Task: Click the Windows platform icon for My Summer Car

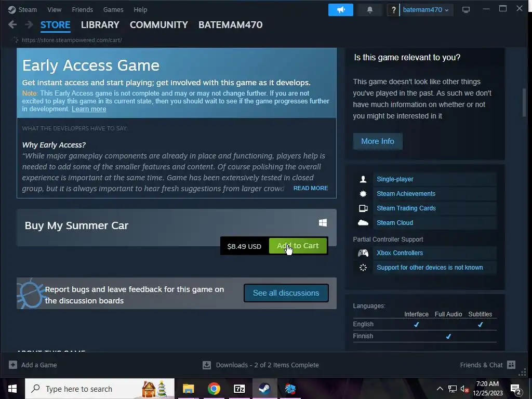Action: pos(323,222)
